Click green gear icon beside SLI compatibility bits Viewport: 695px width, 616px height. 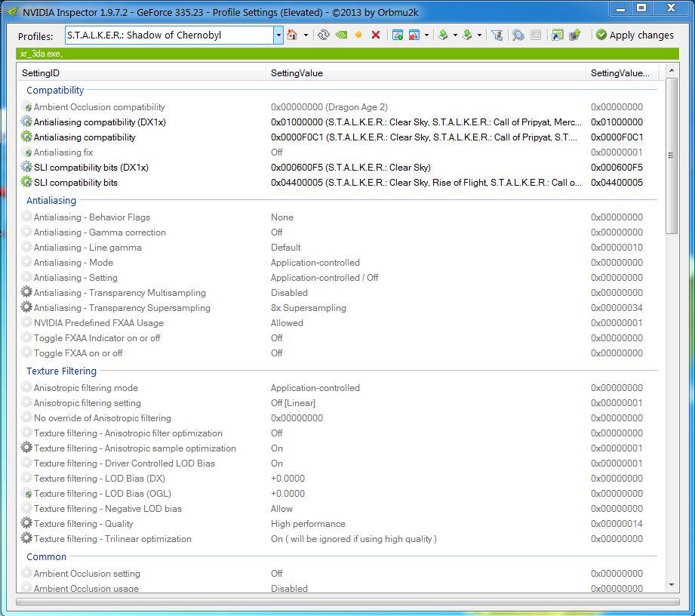[26, 182]
